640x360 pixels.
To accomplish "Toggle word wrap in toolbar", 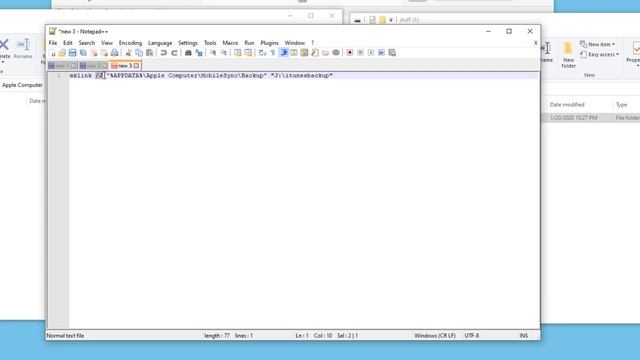I will 262,53.
